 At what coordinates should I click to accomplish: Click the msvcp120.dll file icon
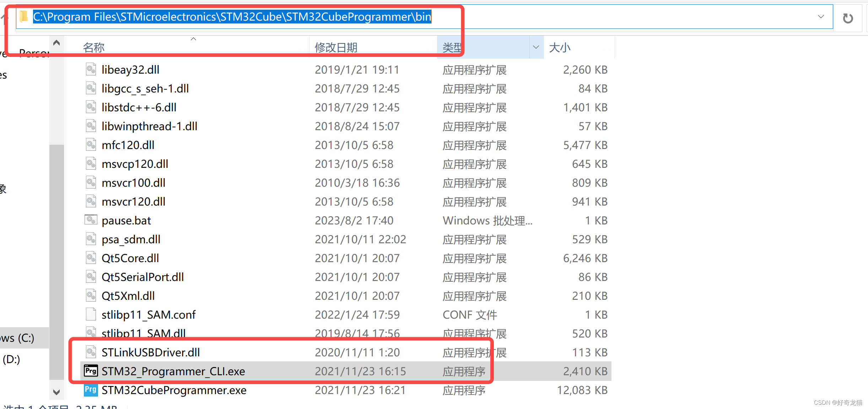[91, 164]
